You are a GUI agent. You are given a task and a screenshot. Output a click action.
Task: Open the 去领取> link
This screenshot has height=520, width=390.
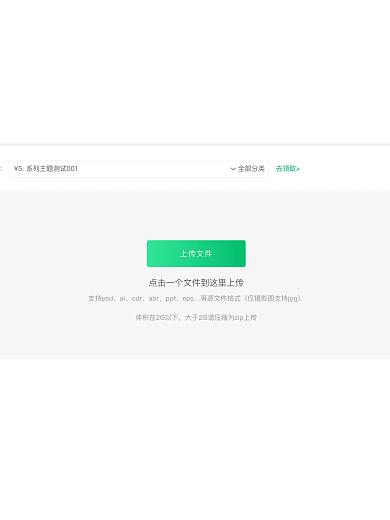[x=288, y=169]
